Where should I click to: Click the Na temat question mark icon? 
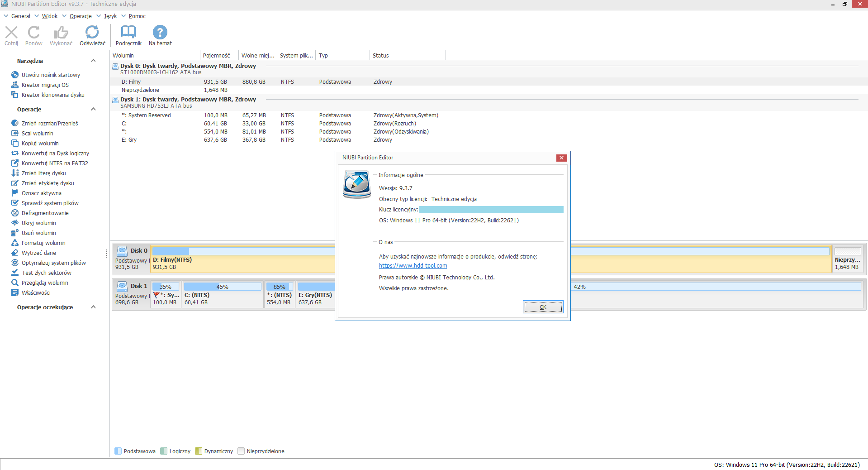tap(160, 32)
